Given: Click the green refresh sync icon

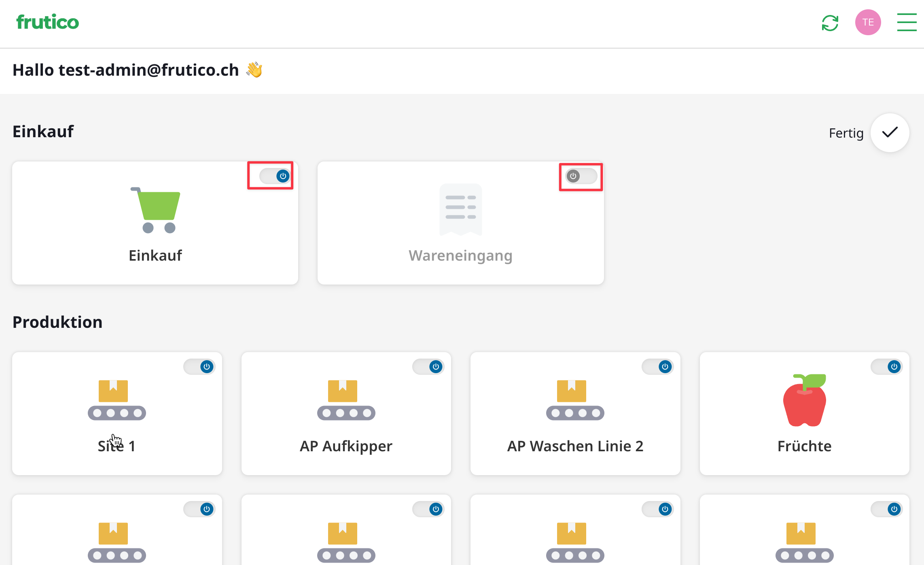Looking at the screenshot, I should 830,23.
